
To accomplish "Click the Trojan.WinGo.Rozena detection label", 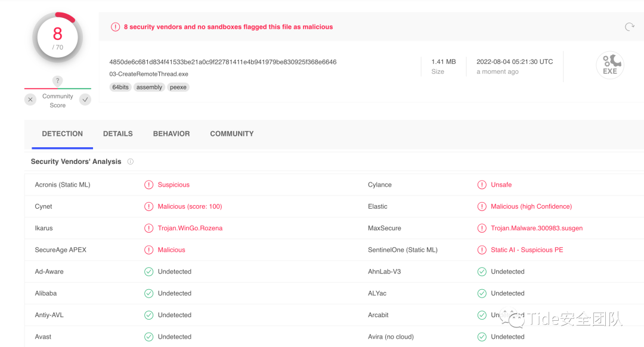I will [190, 228].
